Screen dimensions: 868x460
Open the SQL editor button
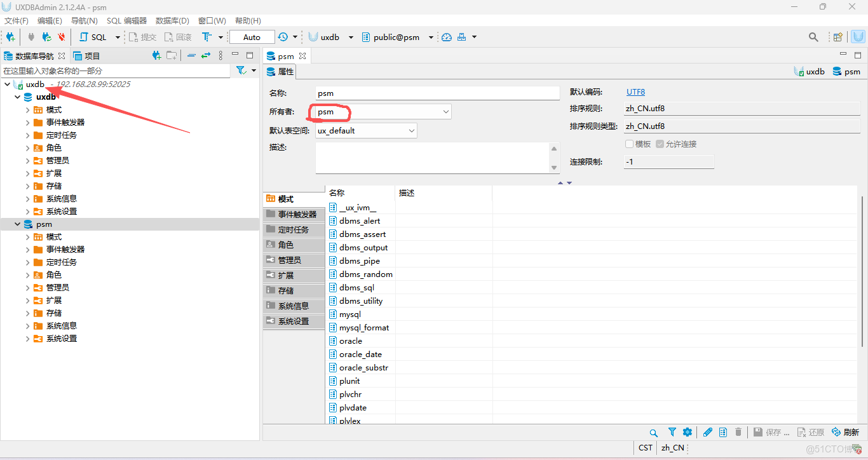[x=93, y=37]
